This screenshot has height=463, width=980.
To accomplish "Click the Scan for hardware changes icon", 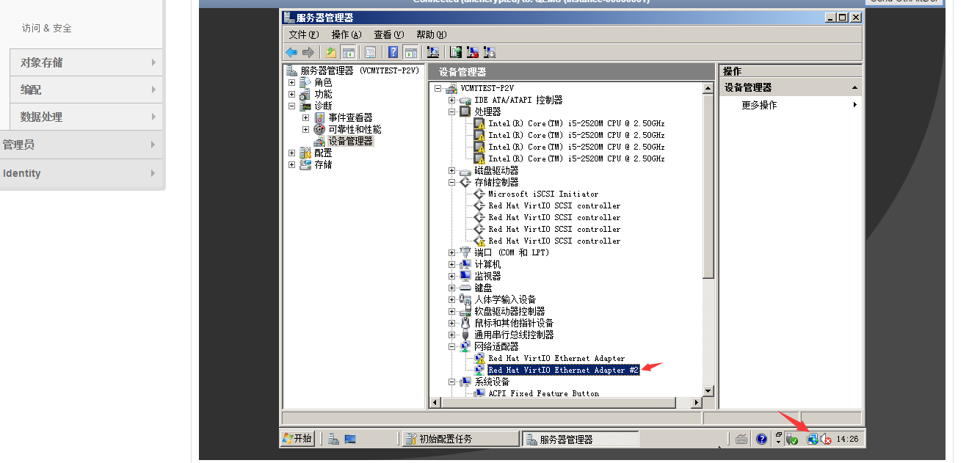I will click(x=433, y=52).
